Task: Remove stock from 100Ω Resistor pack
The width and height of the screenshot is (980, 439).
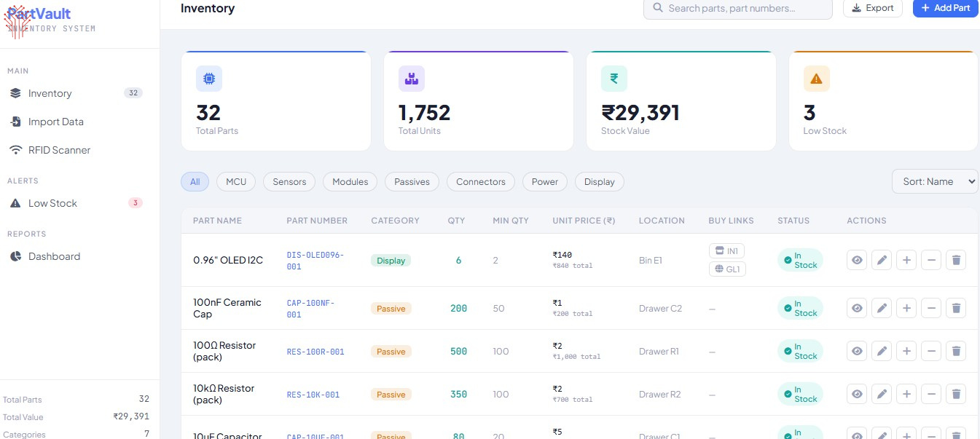Action: (931, 351)
